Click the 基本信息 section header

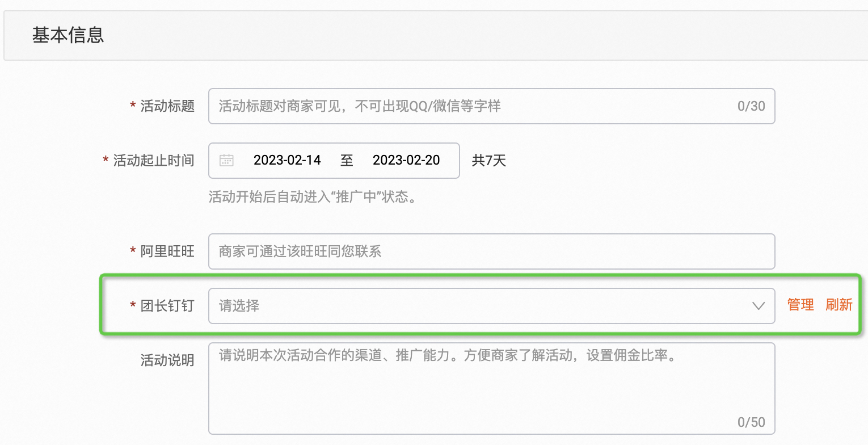click(x=68, y=35)
